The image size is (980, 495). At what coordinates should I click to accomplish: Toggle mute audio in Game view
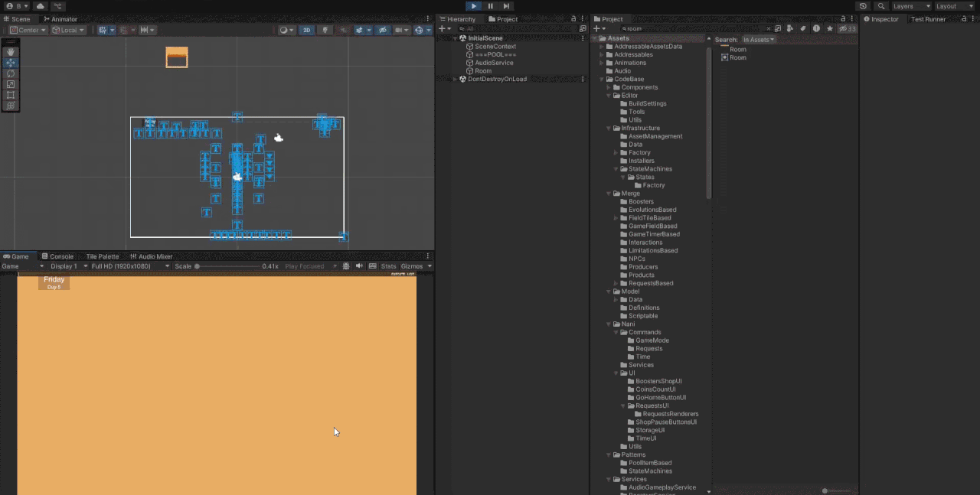coord(359,266)
